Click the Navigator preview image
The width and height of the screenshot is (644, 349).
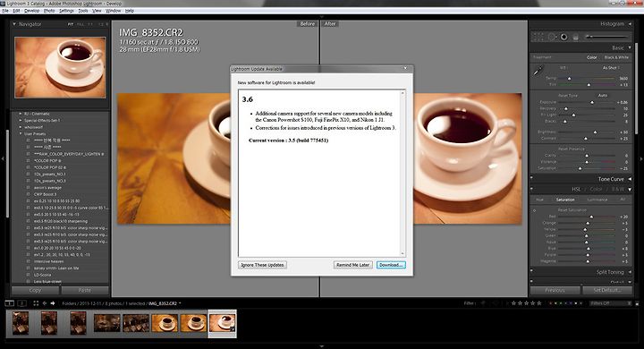click(60, 67)
